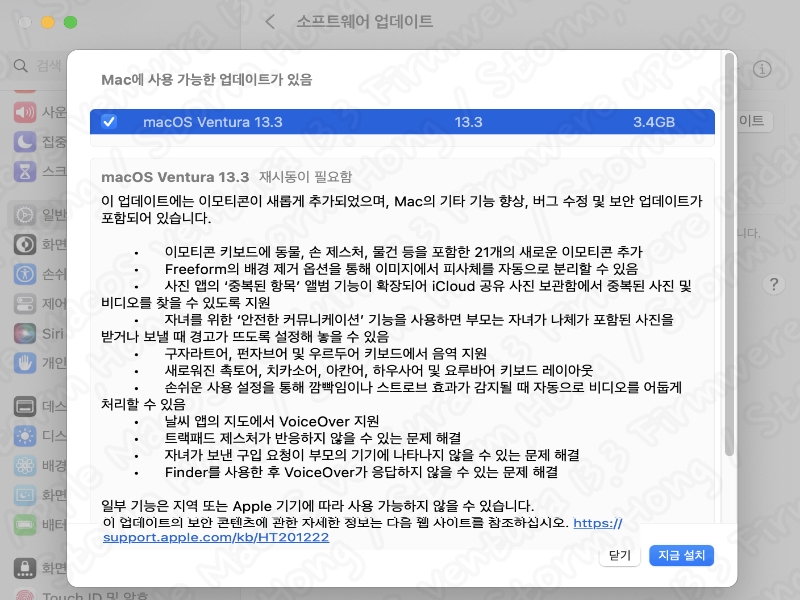Click the Freeform 배경 제거 bullet line
This screenshot has height=600, width=800.
pos(402,268)
